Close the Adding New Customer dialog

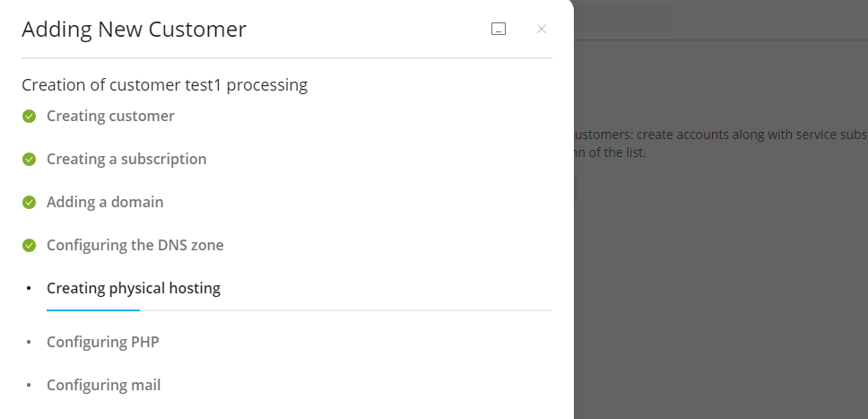click(x=542, y=29)
